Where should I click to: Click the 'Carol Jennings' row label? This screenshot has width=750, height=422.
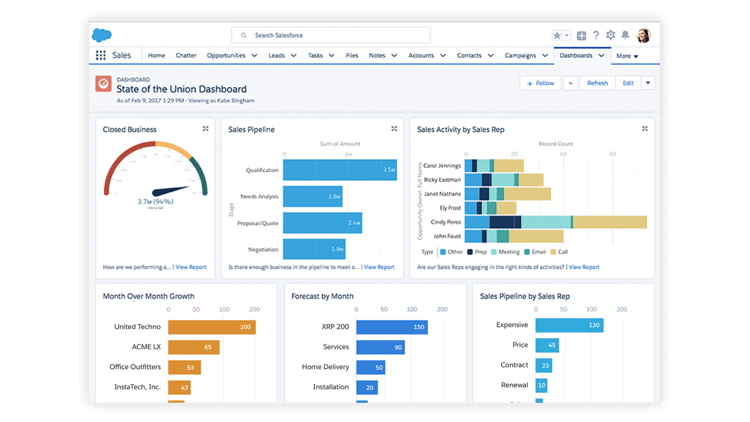pos(442,166)
